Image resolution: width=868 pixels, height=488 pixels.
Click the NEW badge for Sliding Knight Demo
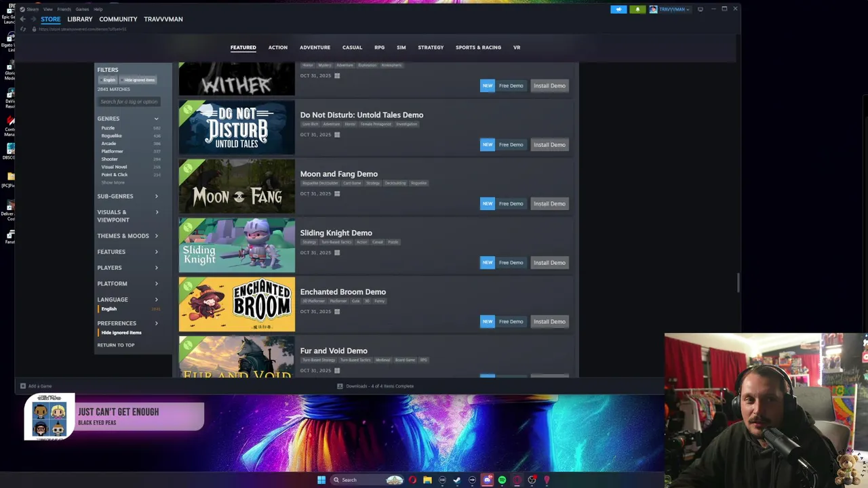tap(488, 262)
